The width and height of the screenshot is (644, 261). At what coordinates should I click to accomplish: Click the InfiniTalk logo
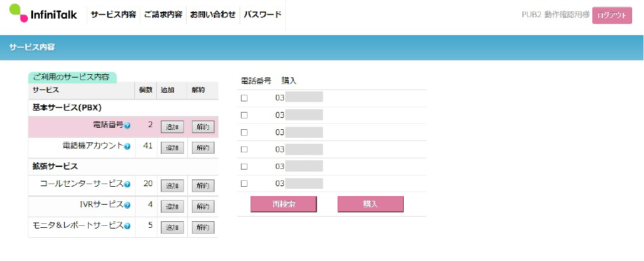pos(43,13)
